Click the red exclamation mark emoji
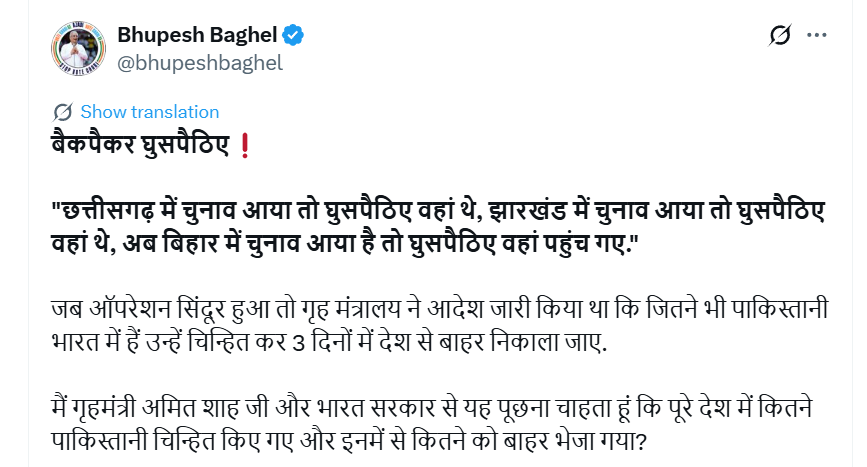 (x=246, y=147)
